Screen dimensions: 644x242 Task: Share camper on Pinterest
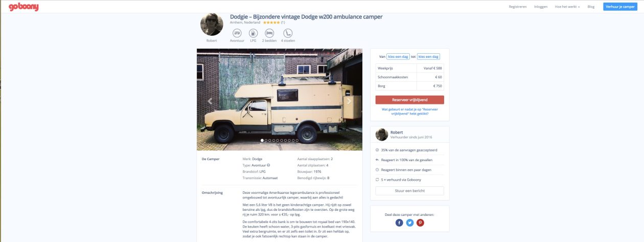(x=420, y=223)
